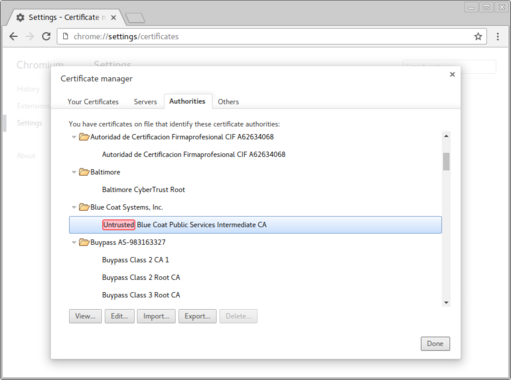Select Baltimore CyberTrust Root certificate
Screen dimensions: 511x380
(x=143, y=190)
